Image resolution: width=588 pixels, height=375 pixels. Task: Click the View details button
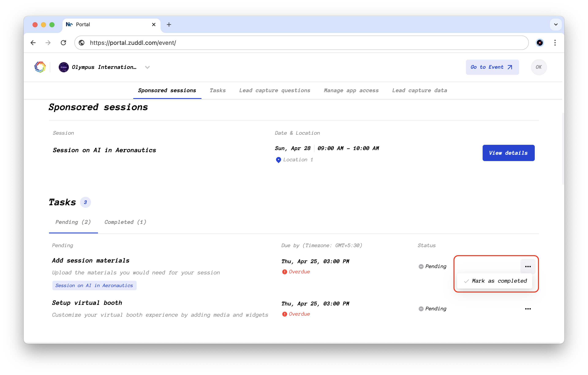tap(508, 153)
